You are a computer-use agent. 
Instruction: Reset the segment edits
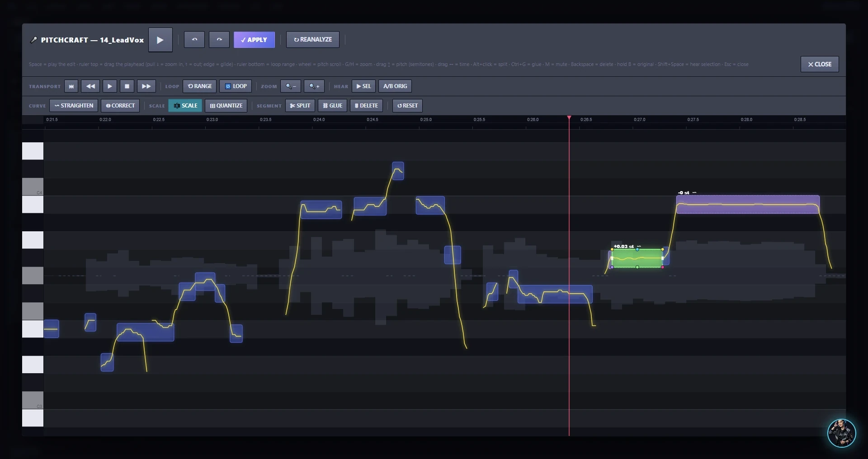click(407, 106)
